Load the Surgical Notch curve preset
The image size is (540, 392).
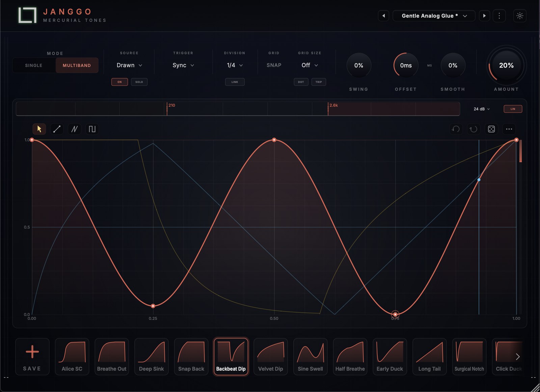tap(469, 357)
